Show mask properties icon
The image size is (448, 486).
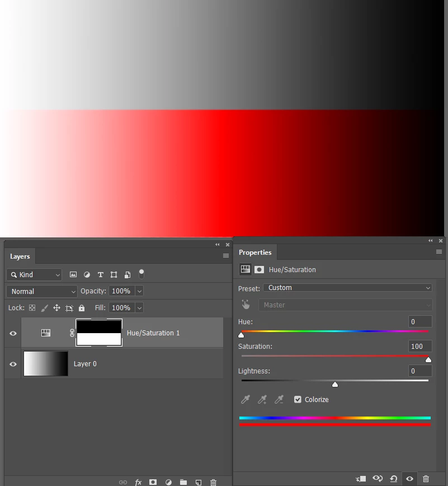(259, 270)
